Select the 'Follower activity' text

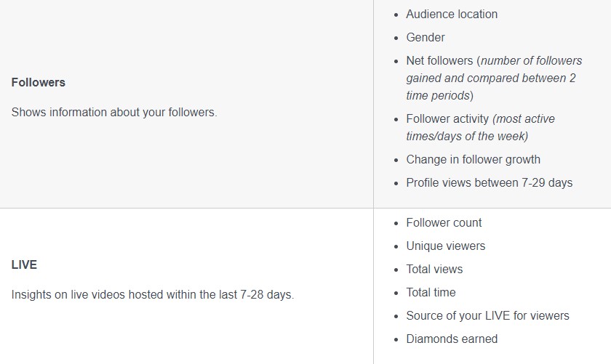tap(447, 119)
